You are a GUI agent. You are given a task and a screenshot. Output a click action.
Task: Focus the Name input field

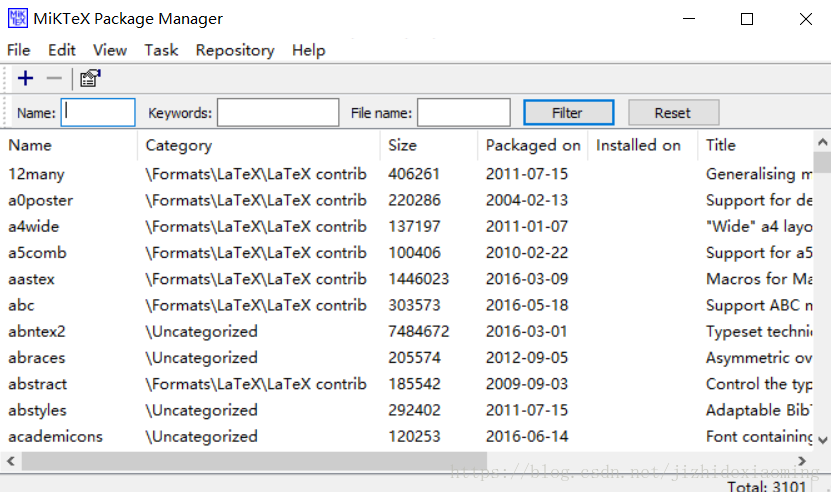pos(98,112)
